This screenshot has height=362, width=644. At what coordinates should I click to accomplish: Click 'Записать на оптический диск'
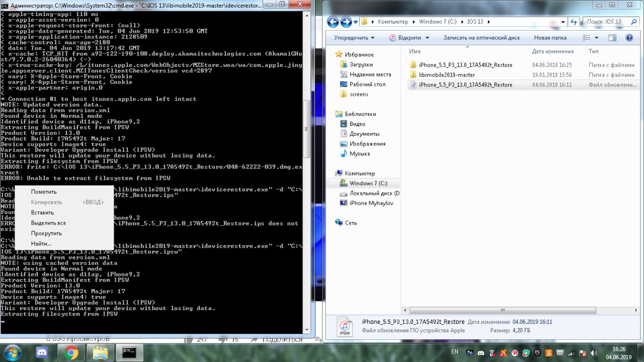coord(481,38)
